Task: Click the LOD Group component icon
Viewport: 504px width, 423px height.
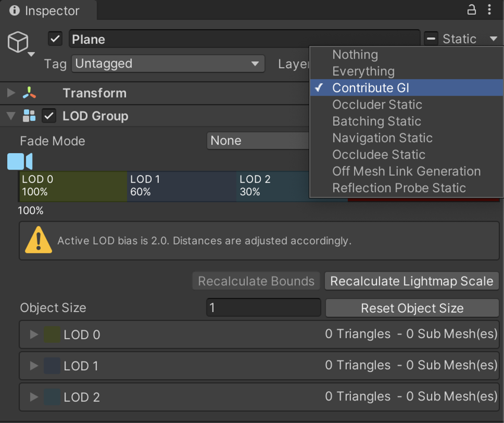Action: 29,116
